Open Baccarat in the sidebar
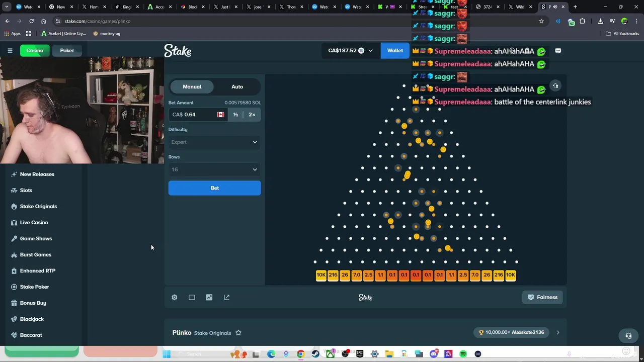The image size is (644, 362). pos(31,335)
